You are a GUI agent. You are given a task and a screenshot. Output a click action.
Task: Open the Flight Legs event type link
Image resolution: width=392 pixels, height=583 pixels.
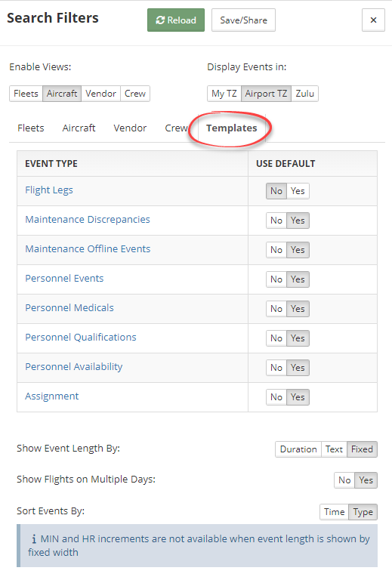(x=49, y=190)
